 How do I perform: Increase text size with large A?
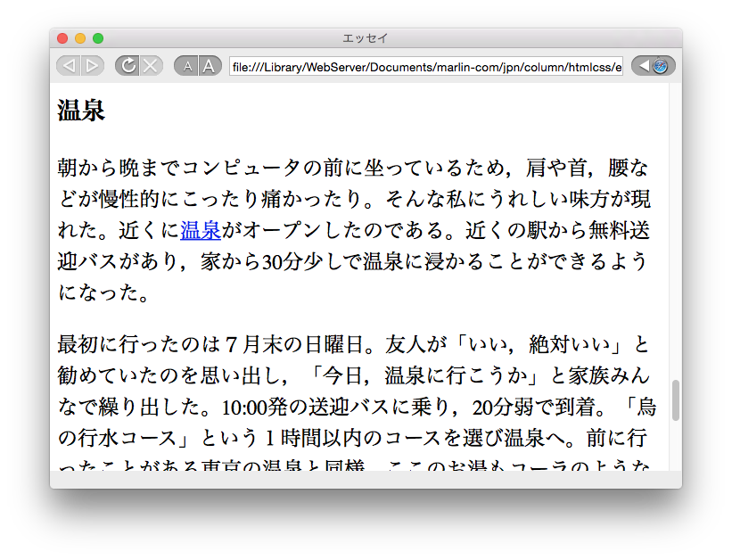coord(210,66)
